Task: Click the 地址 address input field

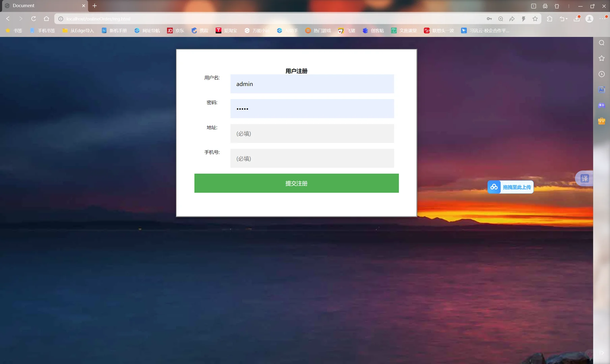Action: [x=312, y=133]
